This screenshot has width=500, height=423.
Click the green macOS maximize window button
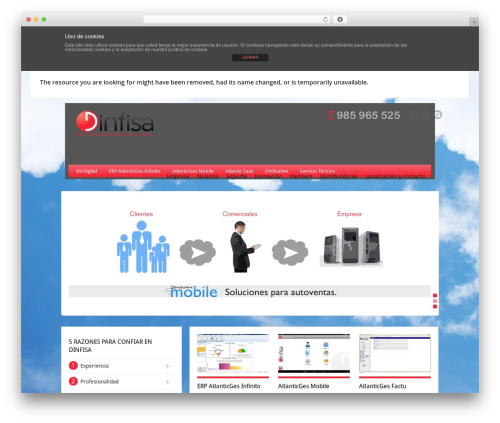44,20
